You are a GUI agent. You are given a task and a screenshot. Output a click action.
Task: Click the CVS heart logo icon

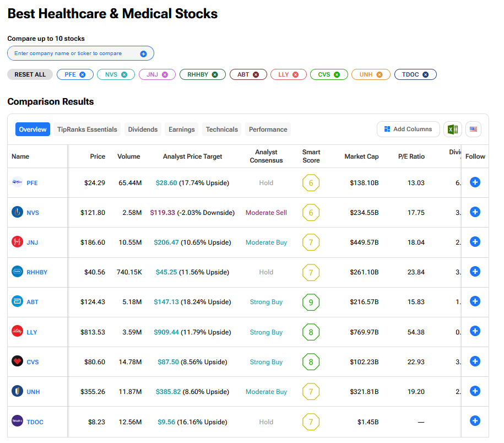(17, 361)
